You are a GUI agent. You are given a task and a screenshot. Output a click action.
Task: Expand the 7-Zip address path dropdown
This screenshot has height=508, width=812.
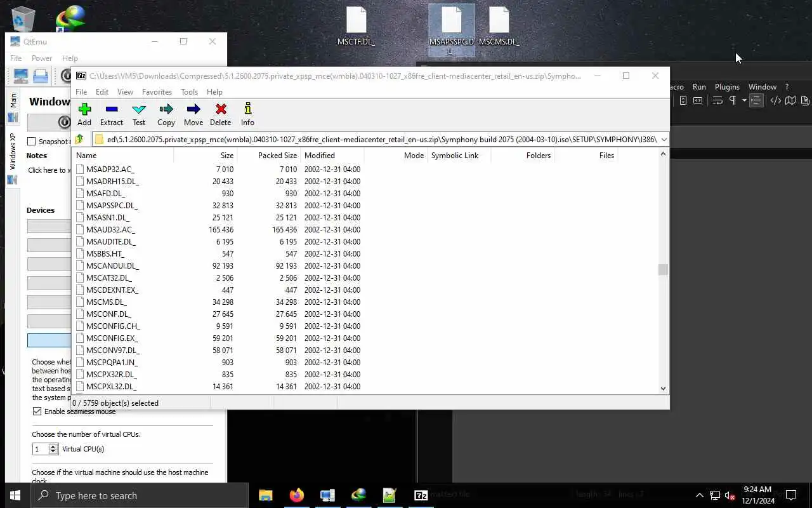click(x=664, y=139)
